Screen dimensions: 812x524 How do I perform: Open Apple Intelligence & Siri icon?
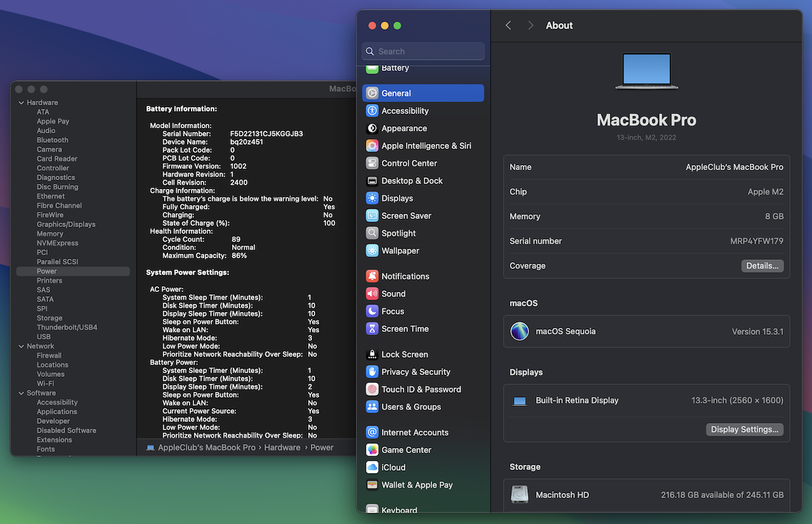coord(372,146)
